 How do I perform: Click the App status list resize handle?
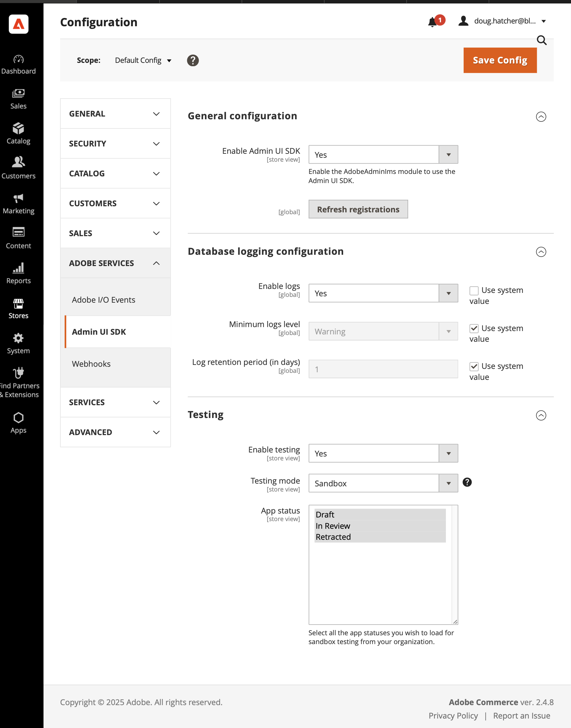coord(455,622)
